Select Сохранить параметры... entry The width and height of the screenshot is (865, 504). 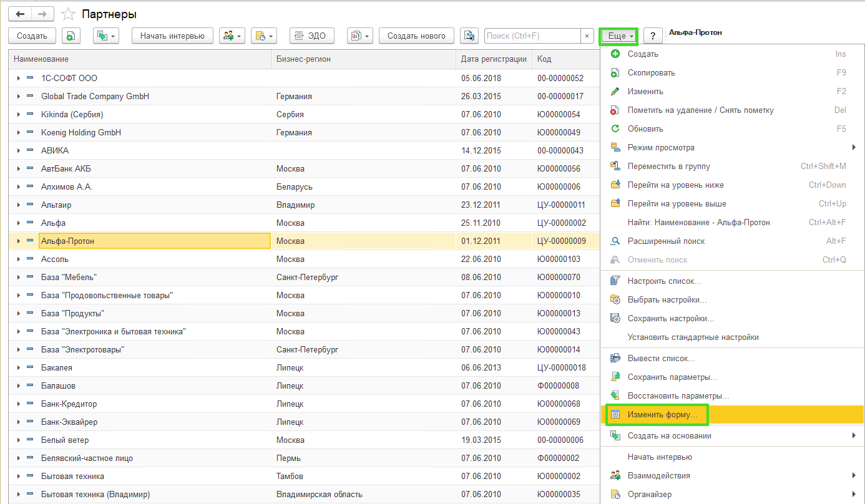pos(731,377)
